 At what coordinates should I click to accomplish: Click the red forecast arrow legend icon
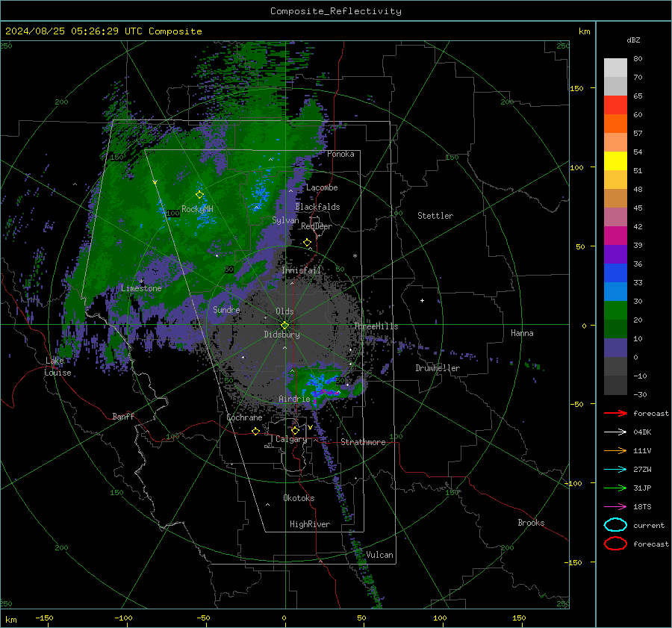tap(615, 413)
